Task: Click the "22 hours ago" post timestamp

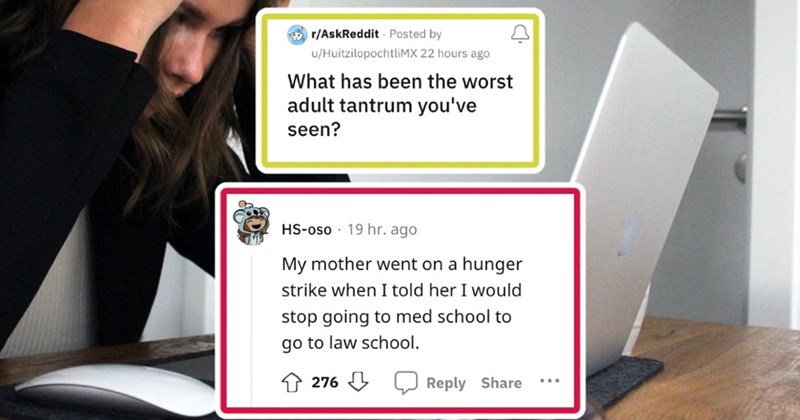Action: (455, 54)
